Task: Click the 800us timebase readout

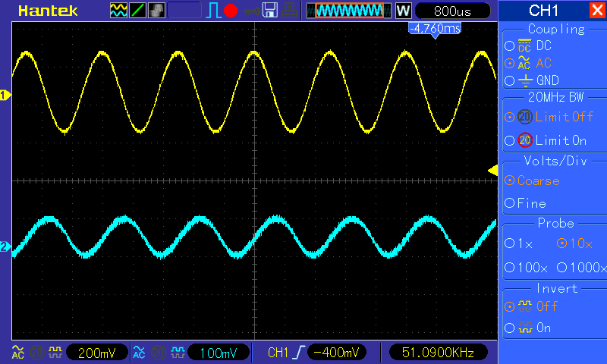Action: click(452, 11)
